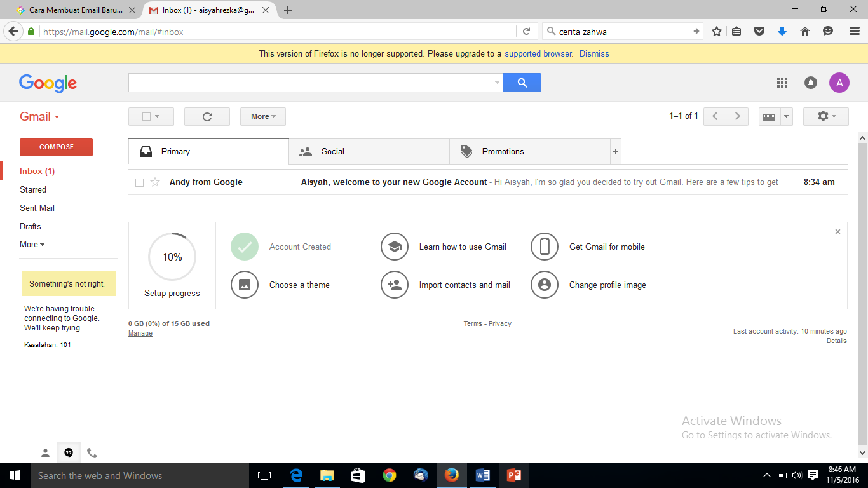Viewport: 868px width, 488px height.
Task: Open Firefox home page icon
Action: coord(805,31)
